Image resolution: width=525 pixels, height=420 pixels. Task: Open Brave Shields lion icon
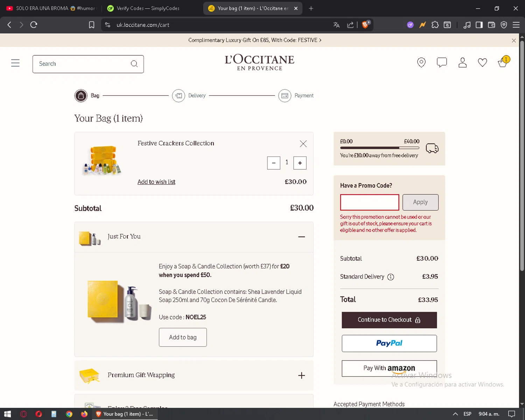click(365, 24)
